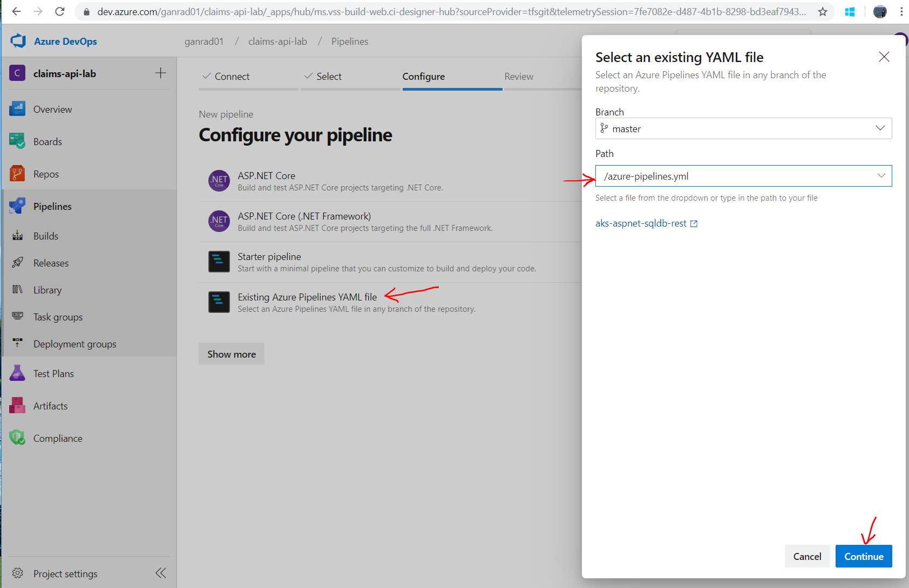This screenshot has width=909, height=588.
Task: Click the Azure DevOps logo icon
Action: click(18, 41)
